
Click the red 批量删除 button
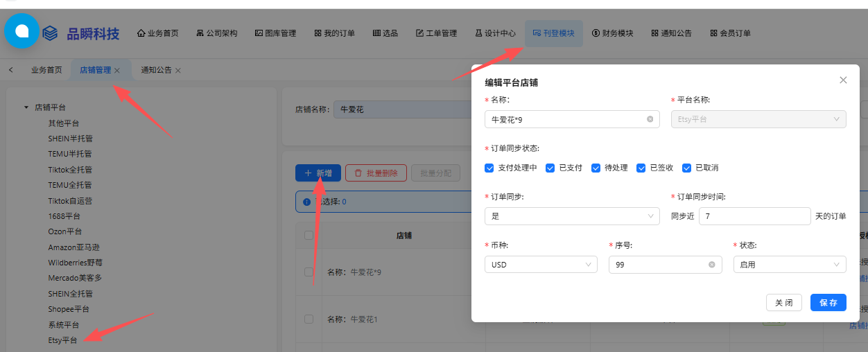pos(376,173)
